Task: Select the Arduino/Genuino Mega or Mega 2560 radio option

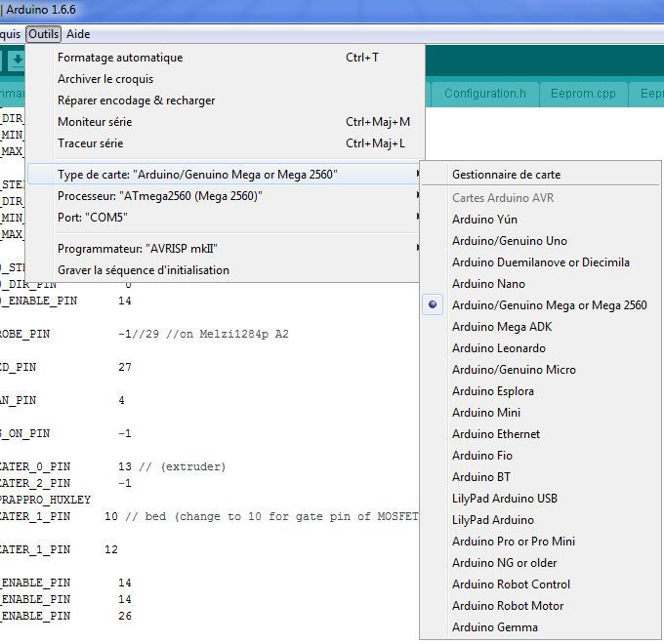Action: [541, 305]
